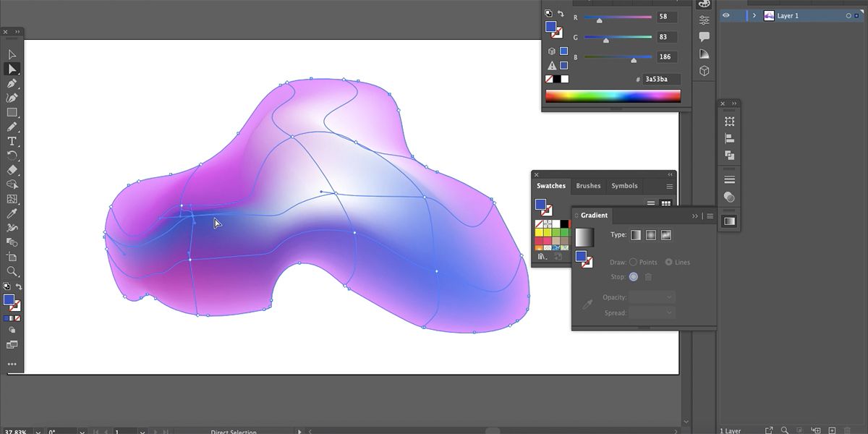Select the Zoom tool
This screenshot has height=434, width=868.
pyautogui.click(x=12, y=271)
